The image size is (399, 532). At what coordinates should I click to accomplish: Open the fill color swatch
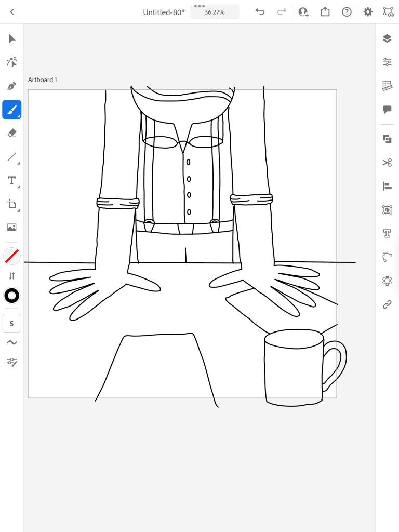pyautogui.click(x=12, y=256)
